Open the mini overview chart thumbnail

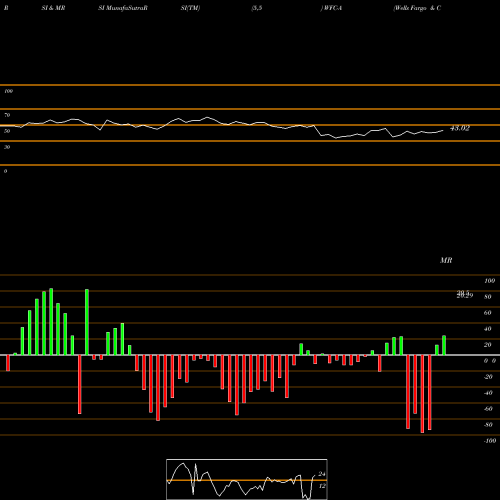click(247, 479)
